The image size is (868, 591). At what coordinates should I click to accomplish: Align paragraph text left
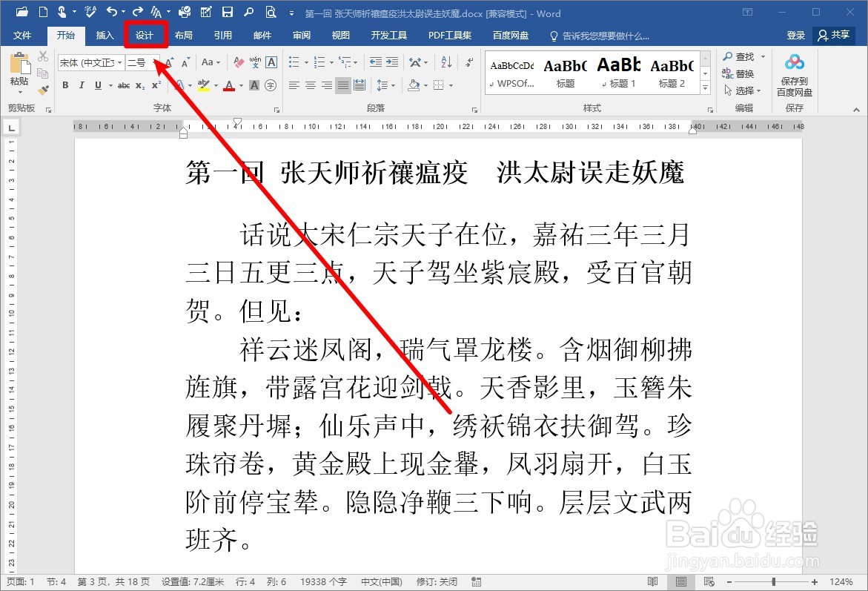[x=294, y=85]
